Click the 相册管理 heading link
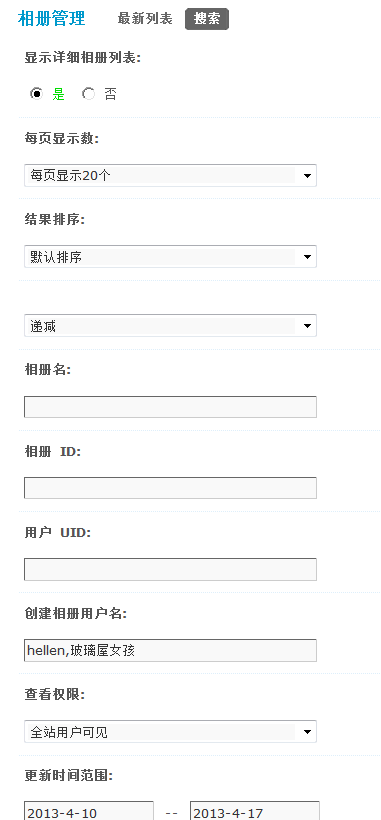This screenshot has height=820, width=381. (x=51, y=18)
